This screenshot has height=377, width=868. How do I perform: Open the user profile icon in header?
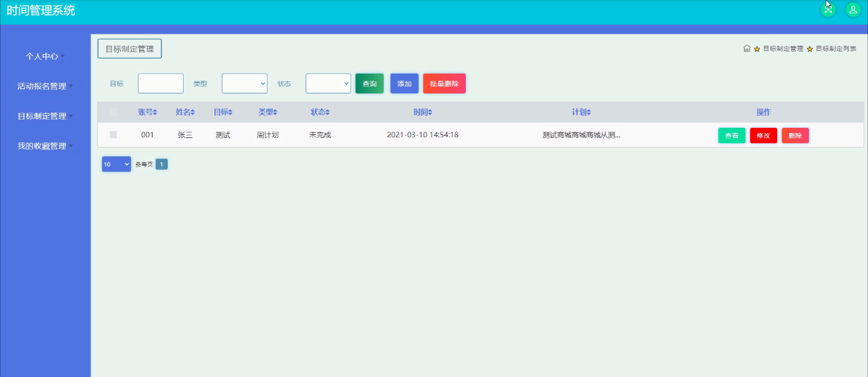(x=853, y=10)
